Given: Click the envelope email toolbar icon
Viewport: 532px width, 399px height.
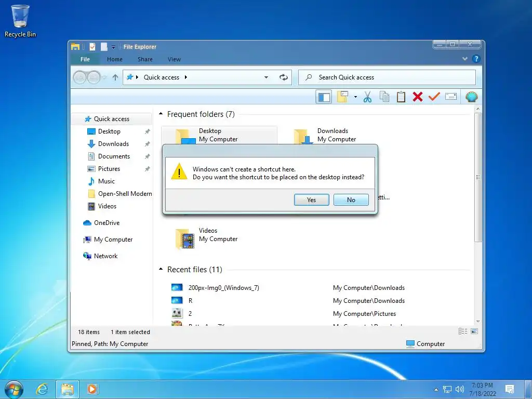Looking at the screenshot, I should coord(450,97).
